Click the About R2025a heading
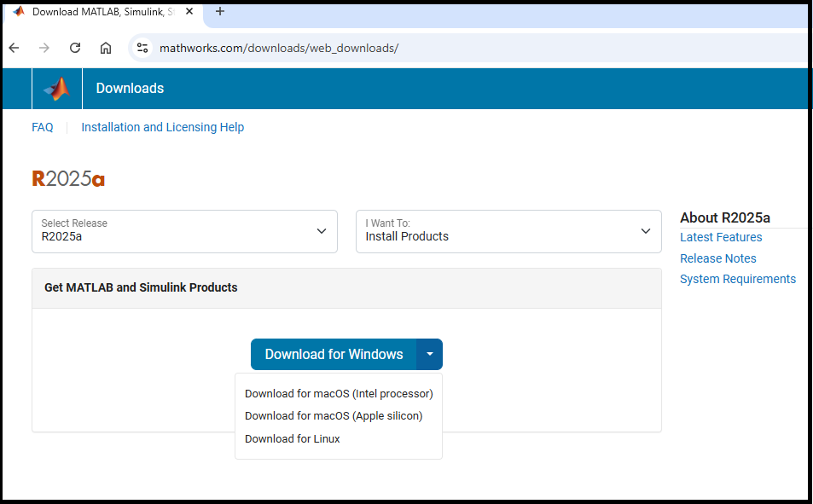813x504 pixels. click(x=725, y=217)
